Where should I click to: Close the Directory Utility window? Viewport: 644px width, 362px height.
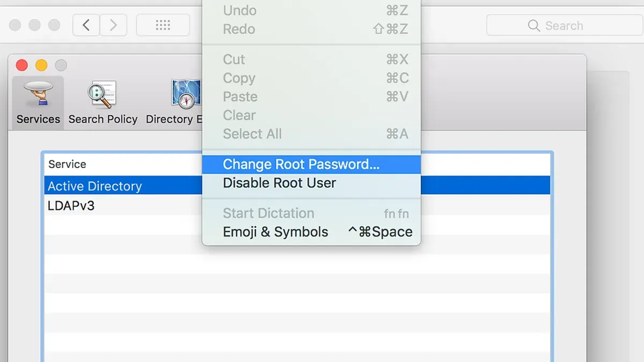[x=22, y=65]
